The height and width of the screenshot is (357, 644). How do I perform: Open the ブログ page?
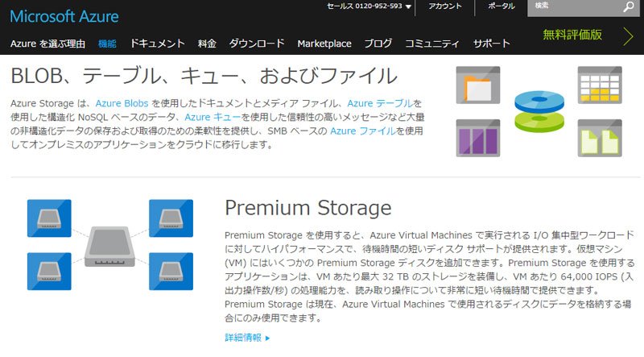(378, 44)
